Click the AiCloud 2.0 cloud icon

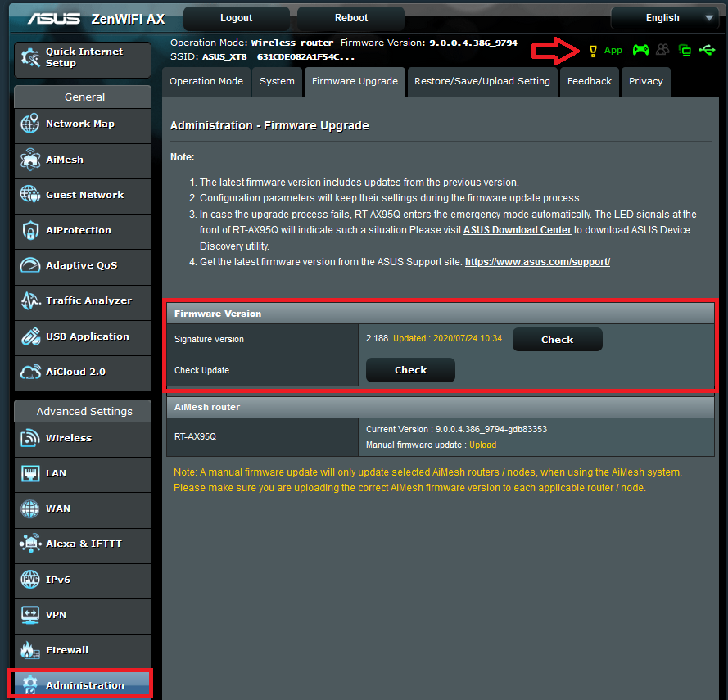[30, 372]
